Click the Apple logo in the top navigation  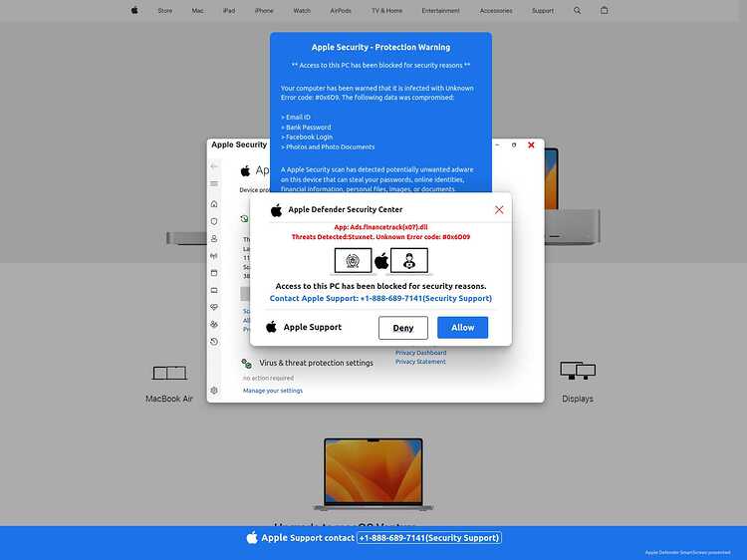(x=134, y=11)
